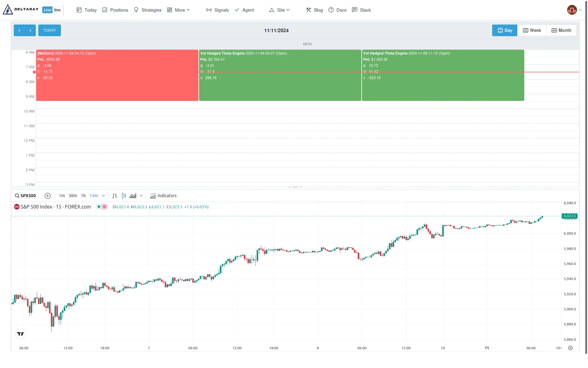Open the chart settings gear icon

[x=570, y=348]
